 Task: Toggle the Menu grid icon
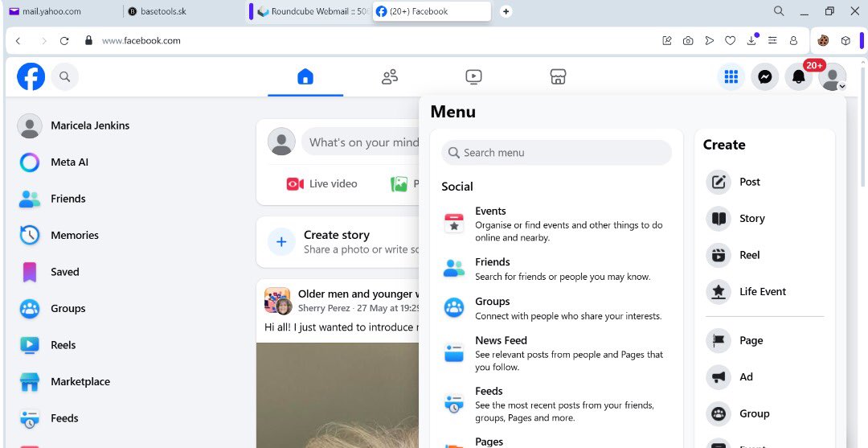click(731, 76)
